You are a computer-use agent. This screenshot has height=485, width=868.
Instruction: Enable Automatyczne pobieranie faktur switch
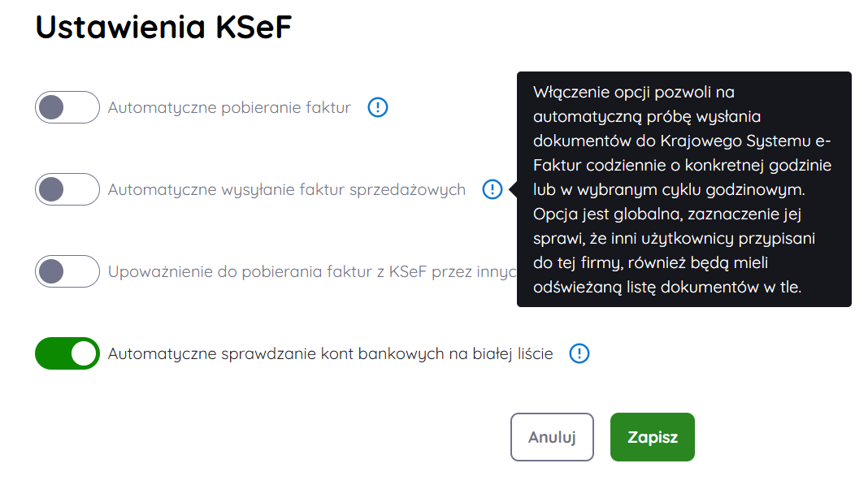(67, 107)
